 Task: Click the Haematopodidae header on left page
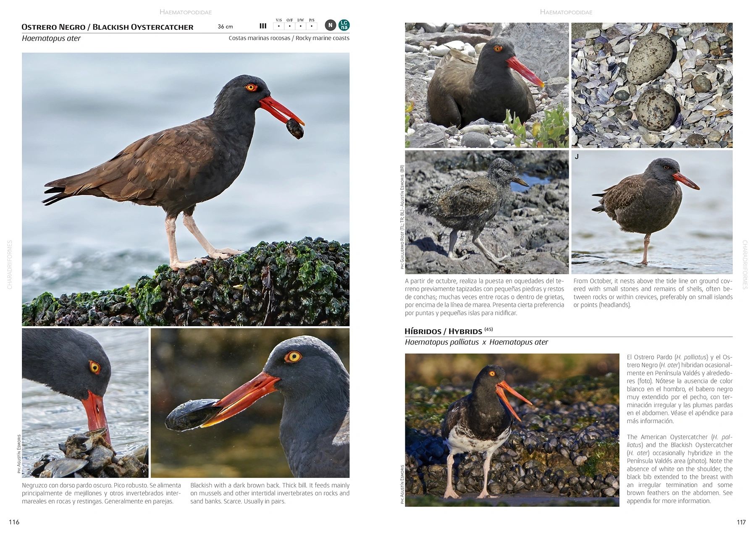point(185,12)
